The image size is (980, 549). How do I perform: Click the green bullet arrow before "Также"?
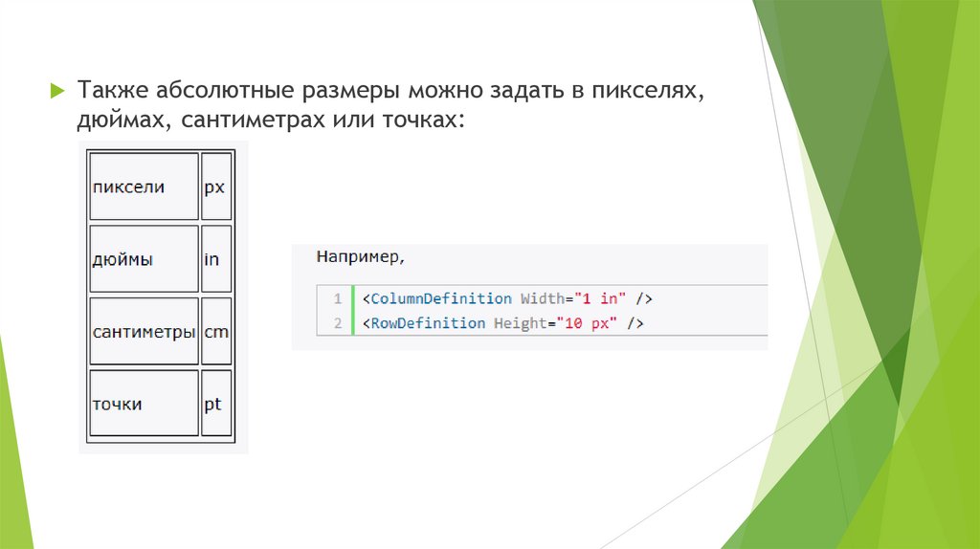pyautogui.click(x=57, y=91)
